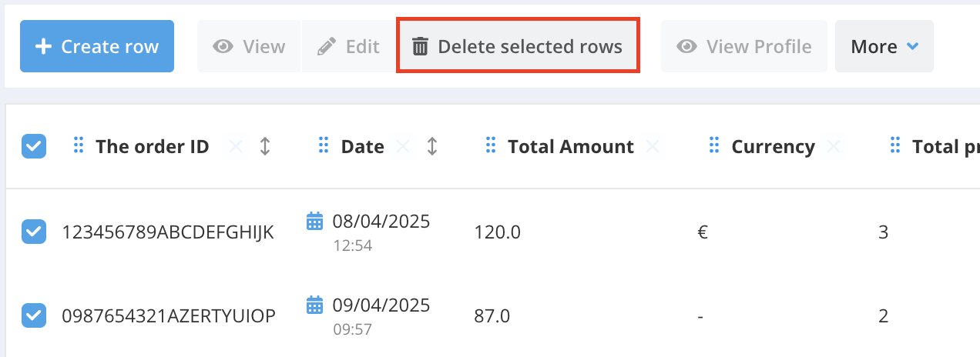Click The order ID column header label

click(x=152, y=146)
